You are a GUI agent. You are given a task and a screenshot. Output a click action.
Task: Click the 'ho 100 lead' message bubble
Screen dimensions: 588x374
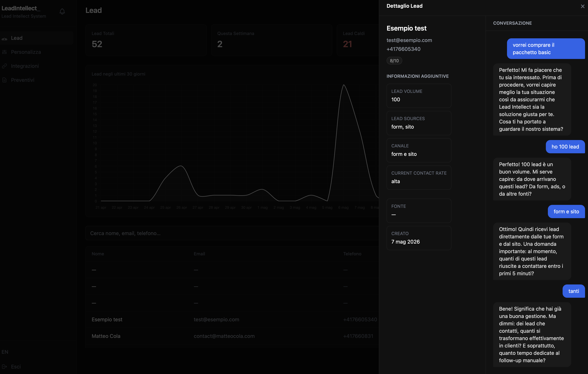click(x=565, y=147)
